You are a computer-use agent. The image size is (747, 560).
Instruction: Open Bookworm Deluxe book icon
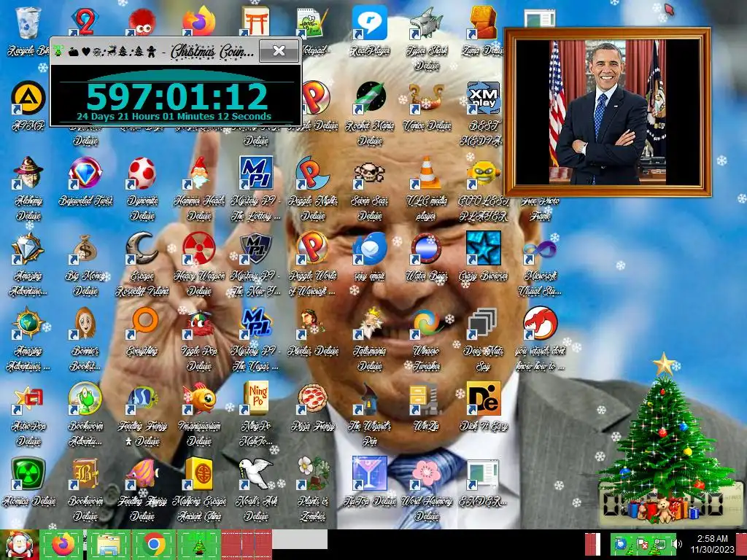tap(85, 473)
